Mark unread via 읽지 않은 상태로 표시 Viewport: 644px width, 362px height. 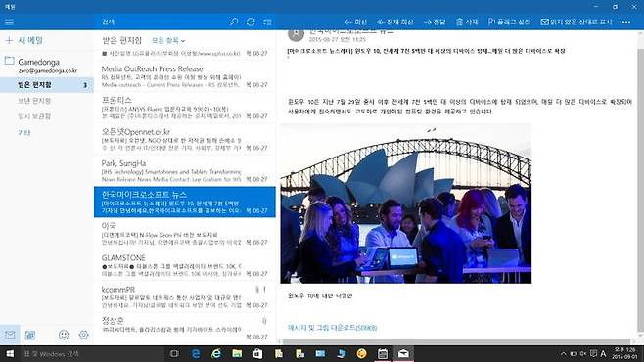point(576,22)
